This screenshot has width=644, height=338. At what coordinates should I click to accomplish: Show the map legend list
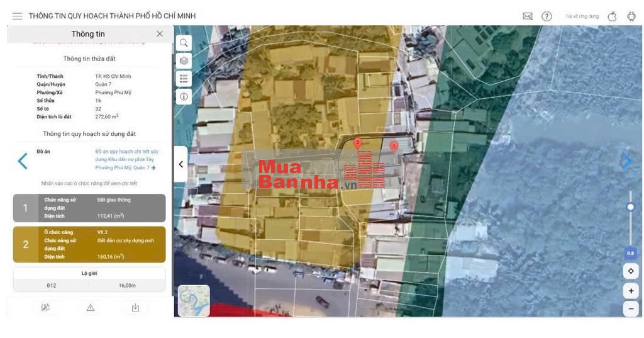pos(184,79)
